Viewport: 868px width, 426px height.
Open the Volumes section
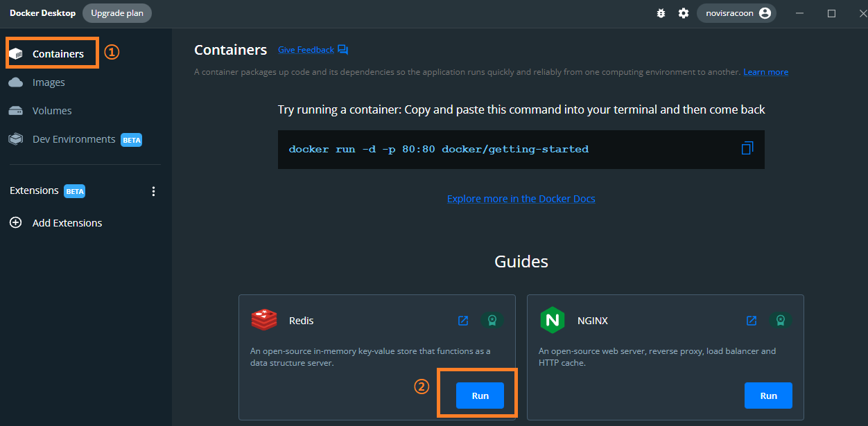pos(52,111)
